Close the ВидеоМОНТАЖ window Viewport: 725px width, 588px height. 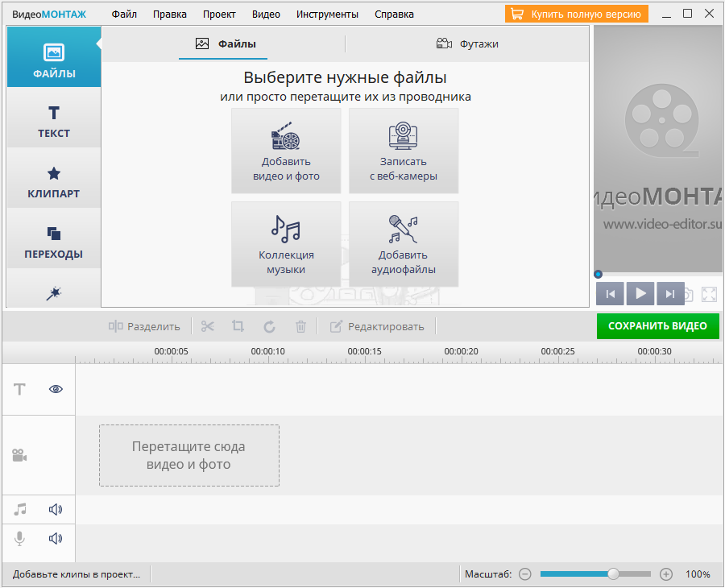click(x=709, y=14)
